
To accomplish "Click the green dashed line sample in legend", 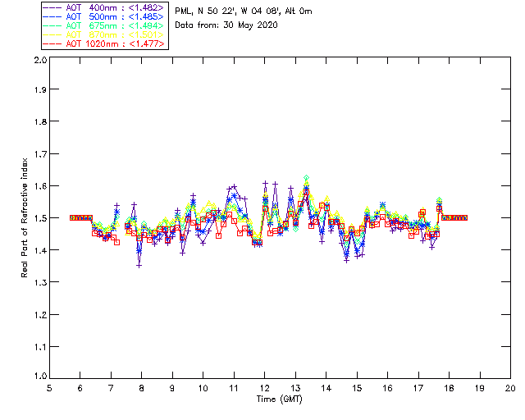I will coord(52,25).
